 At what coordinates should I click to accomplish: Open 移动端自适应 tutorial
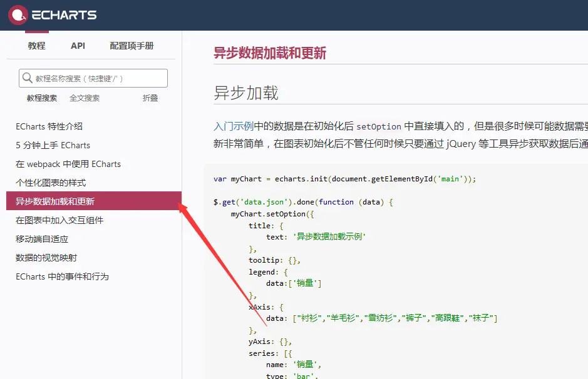coord(42,239)
